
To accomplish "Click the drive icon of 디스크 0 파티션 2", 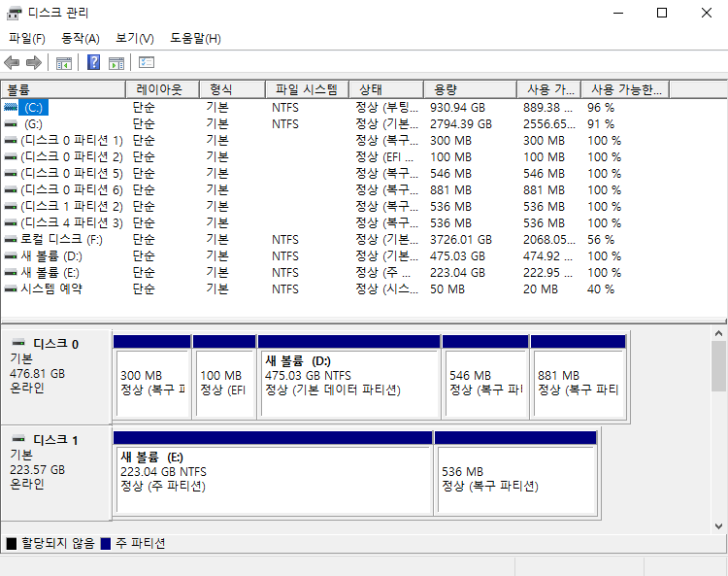I will [11, 157].
